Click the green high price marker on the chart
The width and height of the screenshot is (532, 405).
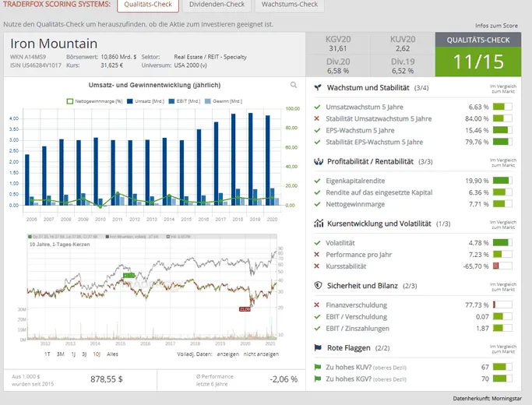click(129, 276)
